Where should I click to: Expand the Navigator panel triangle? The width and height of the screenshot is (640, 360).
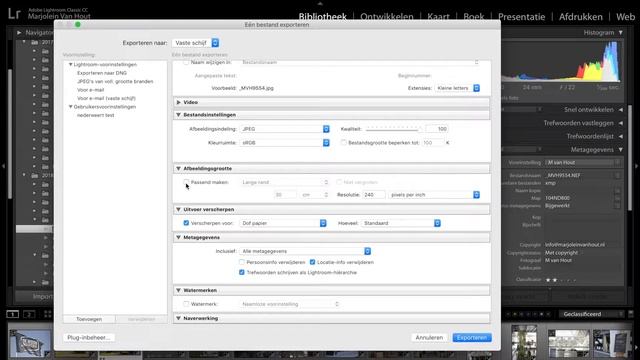(x=19, y=33)
